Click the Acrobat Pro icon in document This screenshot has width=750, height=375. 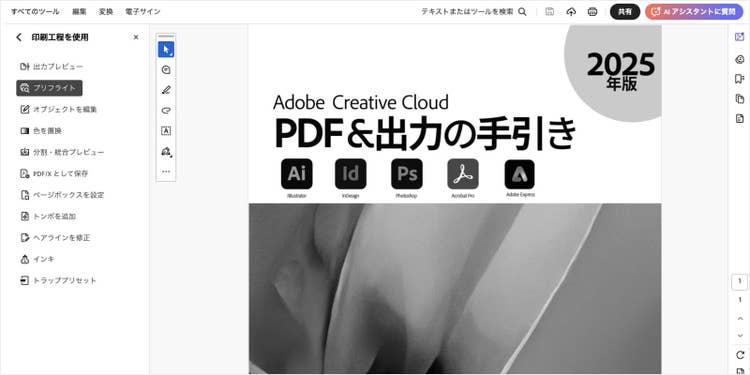pos(463,174)
